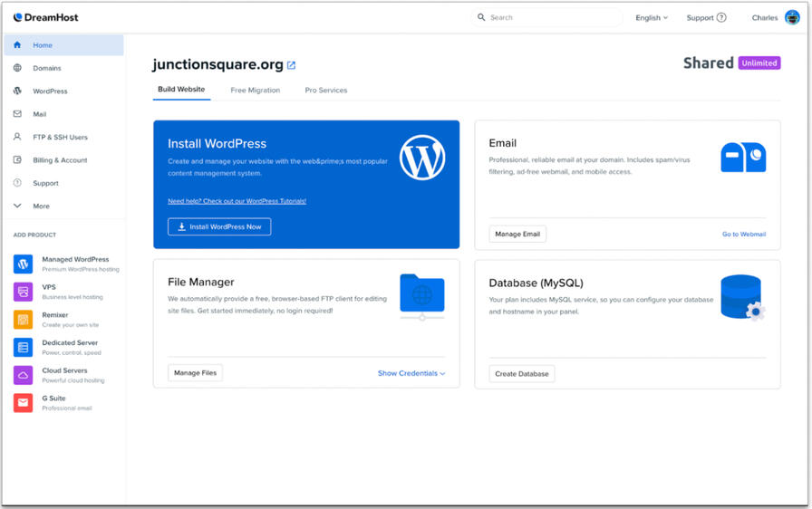Open the external link icon beside junctionsquare.org
This screenshot has height=509, width=812.
pyautogui.click(x=292, y=65)
